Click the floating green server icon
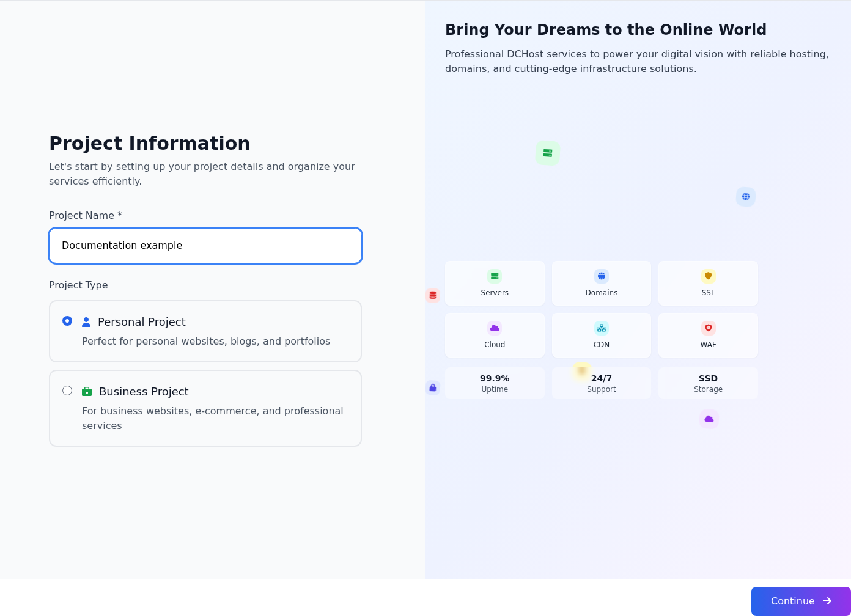This screenshot has height=616, width=851. tap(548, 153)
